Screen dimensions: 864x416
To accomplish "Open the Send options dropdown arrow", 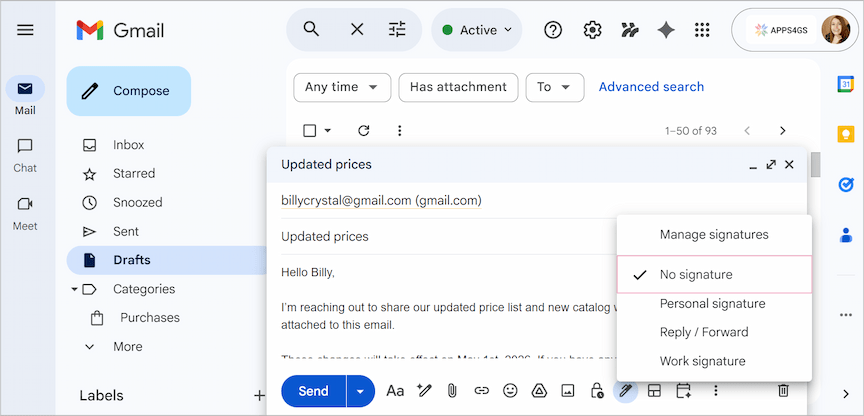I will click(360, 391).
